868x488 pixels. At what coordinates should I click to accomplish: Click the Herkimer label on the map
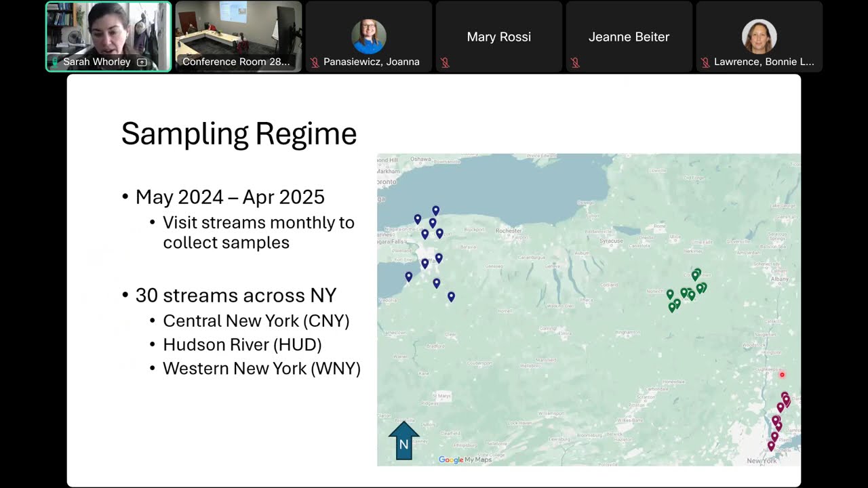pos(694,251)
